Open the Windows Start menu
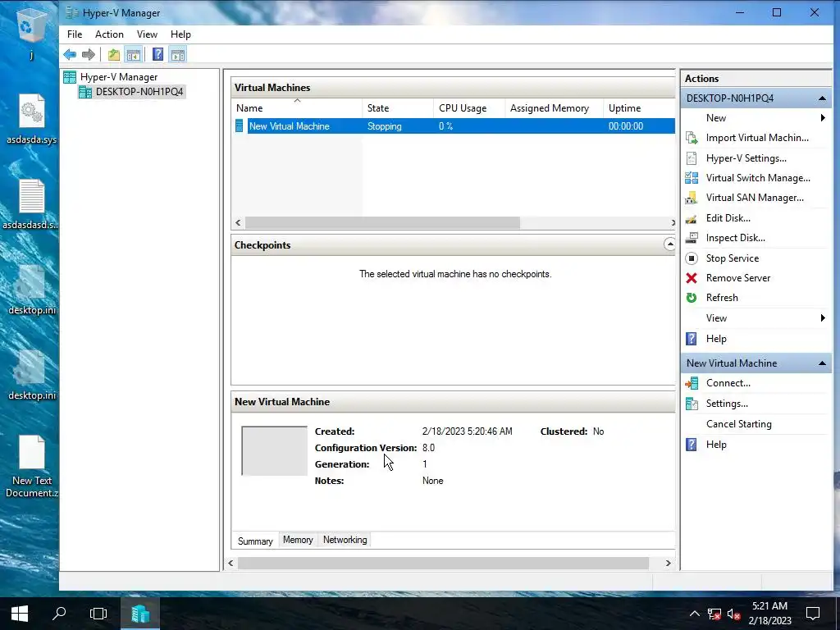Screen dimensions: 840x630 click(20, 614)
